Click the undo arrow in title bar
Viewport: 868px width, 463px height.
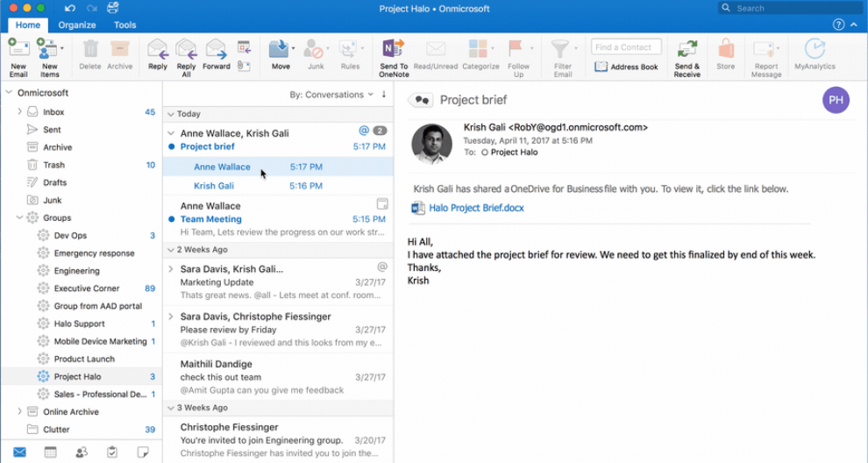[70, 8]
